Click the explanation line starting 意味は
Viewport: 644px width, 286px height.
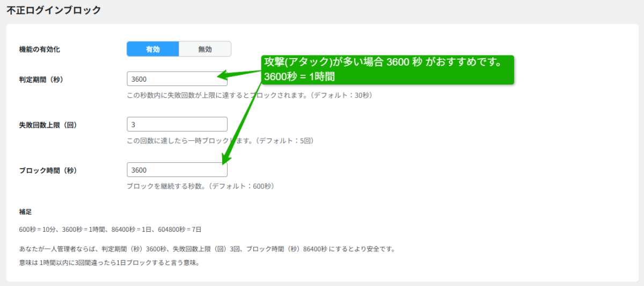109,263
